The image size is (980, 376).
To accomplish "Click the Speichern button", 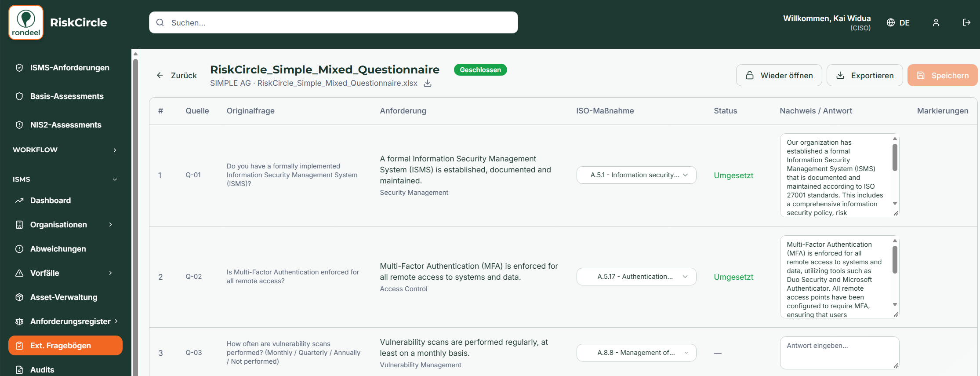I will [x=942, y=75].
